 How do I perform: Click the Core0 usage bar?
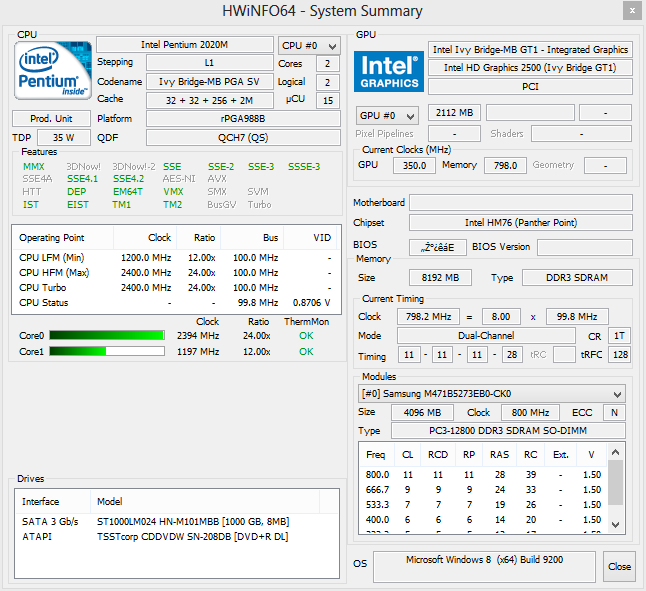(x=107, y=335)
